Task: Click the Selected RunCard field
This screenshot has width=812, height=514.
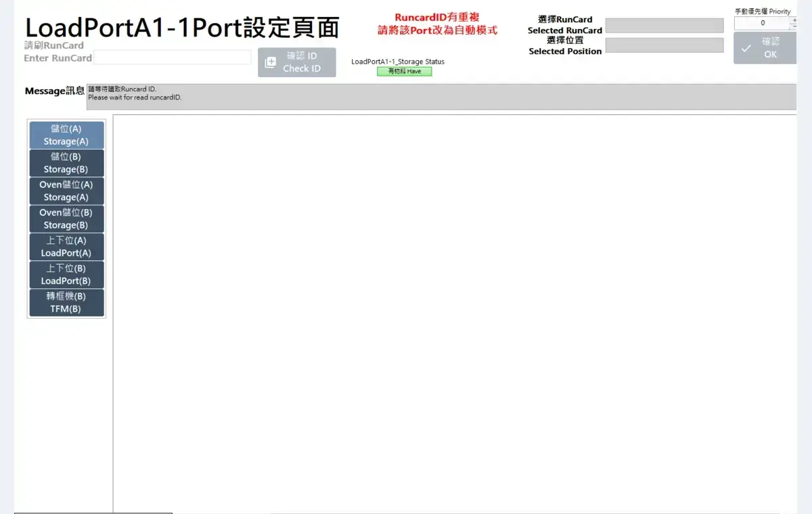Action: pos(664,26)
